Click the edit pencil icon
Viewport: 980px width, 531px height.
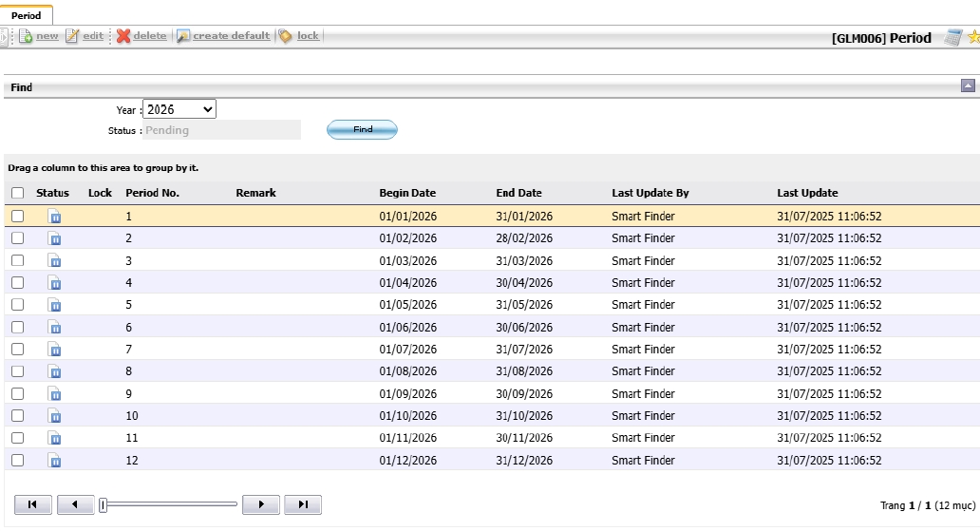tap(72, 36)
